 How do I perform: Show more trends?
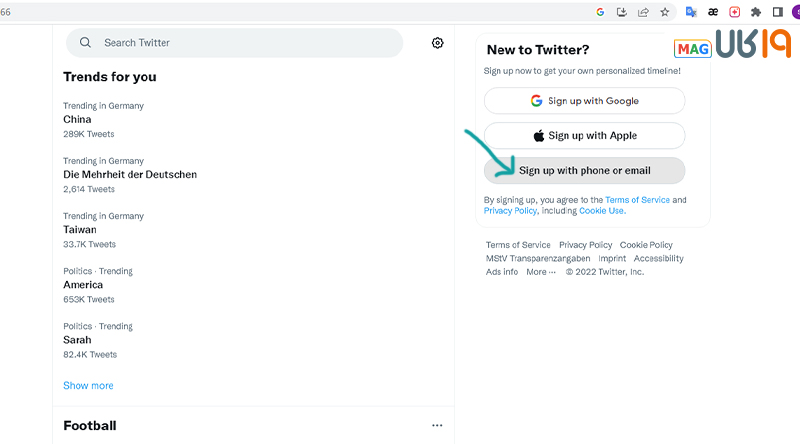(x=88, y=385)
